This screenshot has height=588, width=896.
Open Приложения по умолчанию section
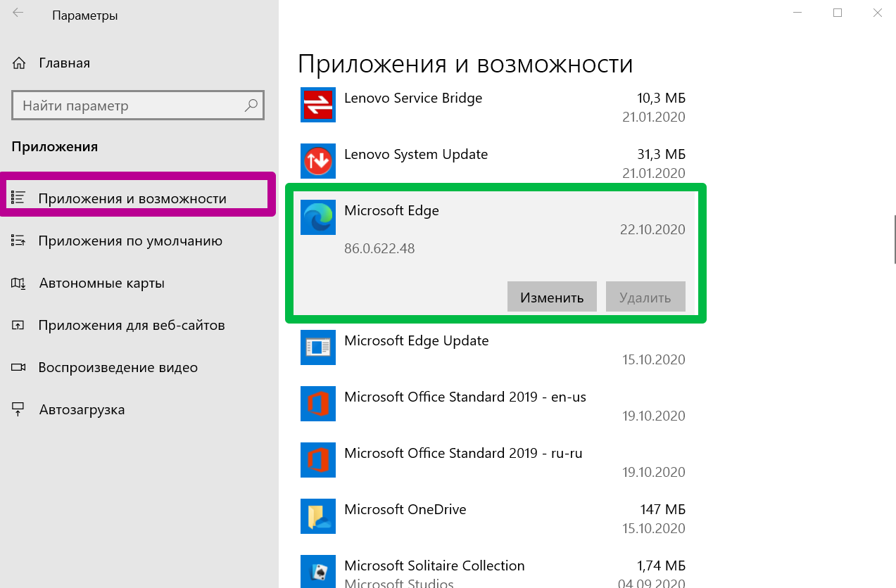pos(130,241)
